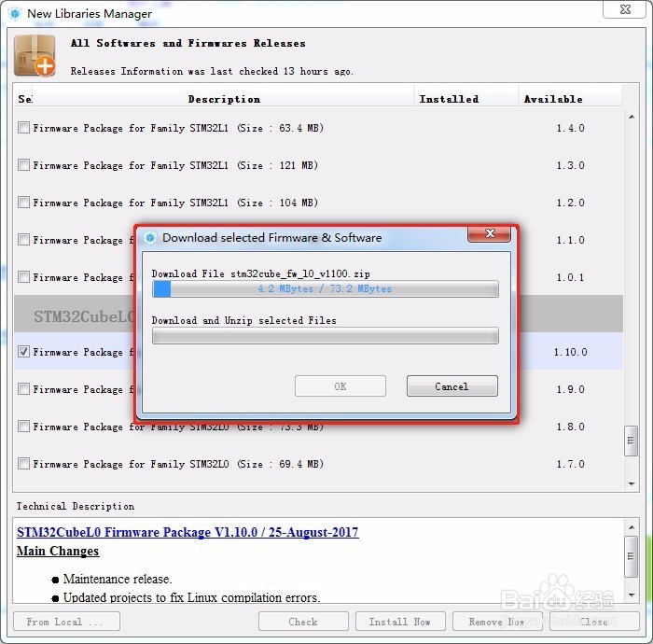Check the firmware checkbox for version 1.8.0
653x644 pixels.
23,427
